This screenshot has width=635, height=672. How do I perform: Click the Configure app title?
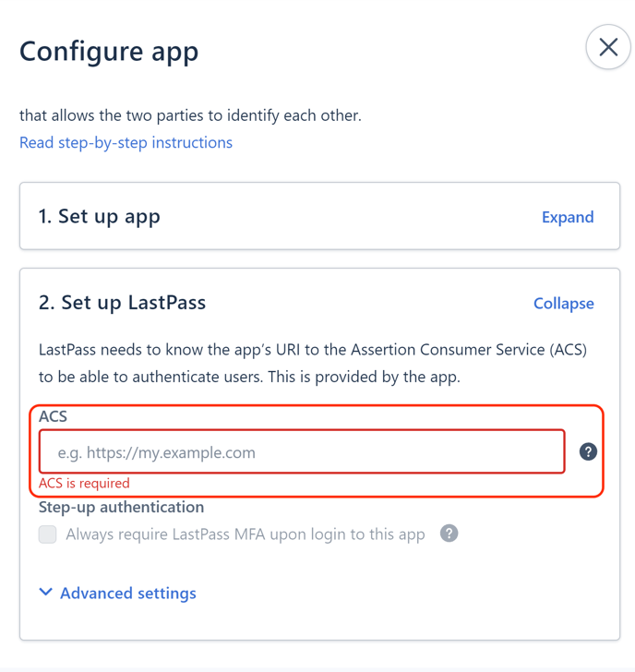109,51
